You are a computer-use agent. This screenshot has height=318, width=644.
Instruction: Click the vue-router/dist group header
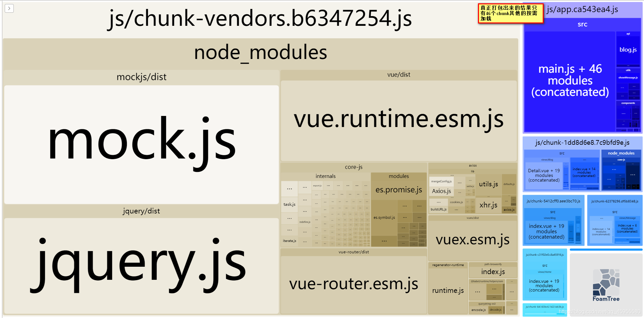click(354, 252)
